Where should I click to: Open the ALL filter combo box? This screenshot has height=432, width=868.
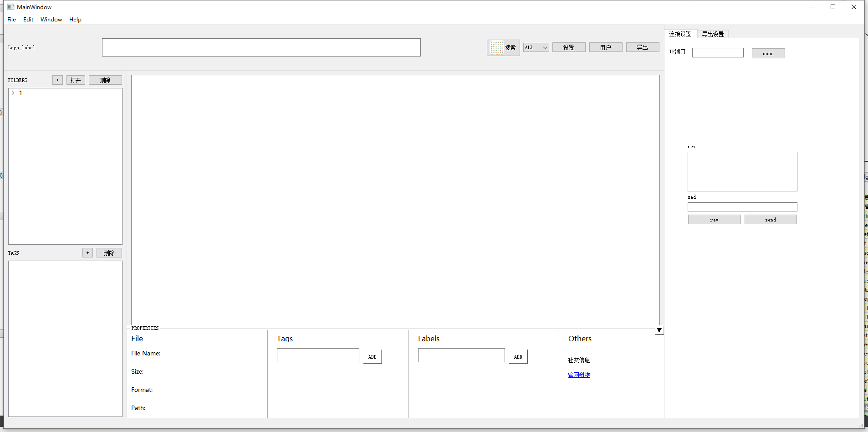point(536,47)
